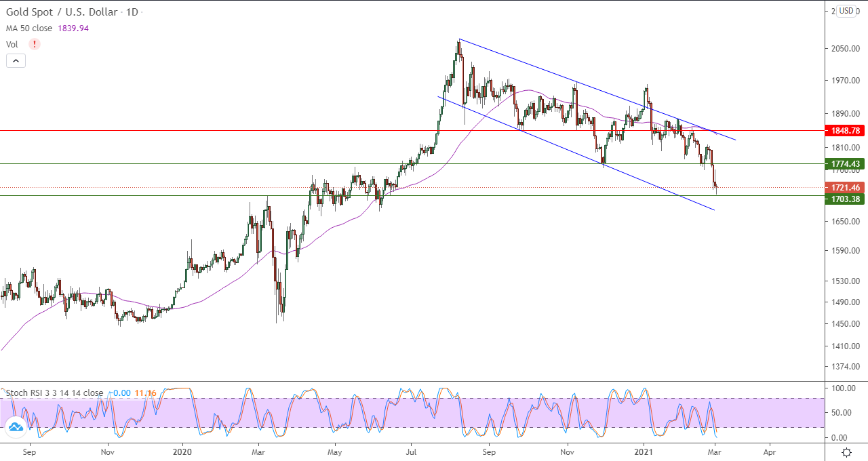This screenshot has width=868, height=461.
Task: Click the 1774.43 green price label
Action: [x=844, y=163]
